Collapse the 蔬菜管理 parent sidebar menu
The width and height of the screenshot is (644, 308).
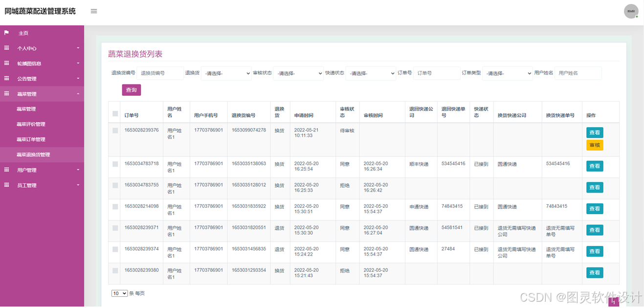coord(42,94)
